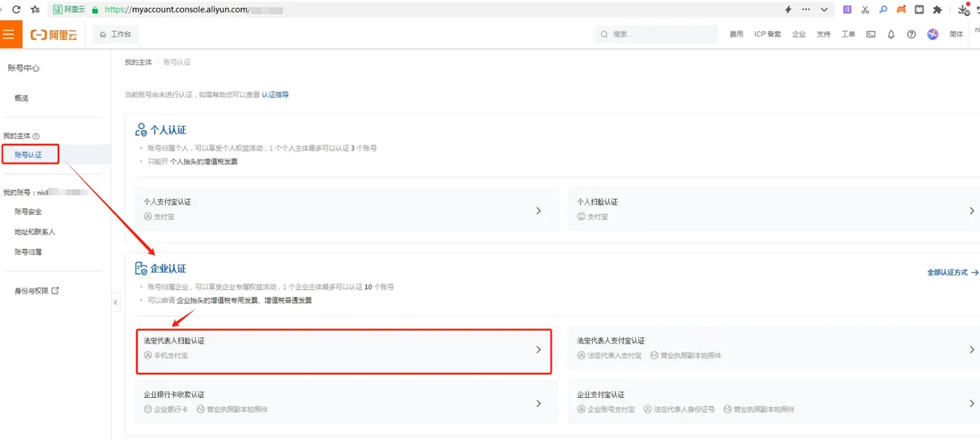The width and height of the screenshot is (980, 440).
Task: Expand the 法定代表人支付宝认证 chevron
Action: [x=972, y=350]
